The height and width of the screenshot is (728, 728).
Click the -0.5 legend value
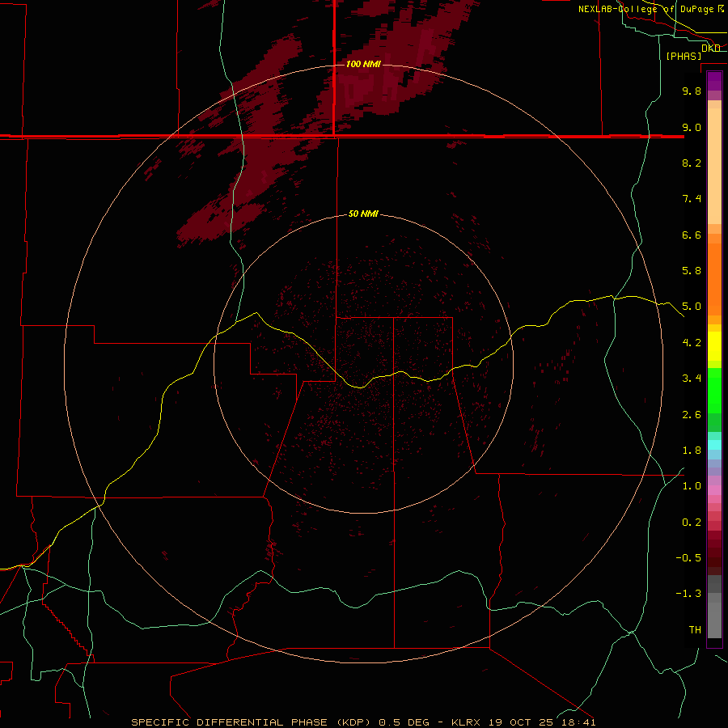[x=688, y=558]
